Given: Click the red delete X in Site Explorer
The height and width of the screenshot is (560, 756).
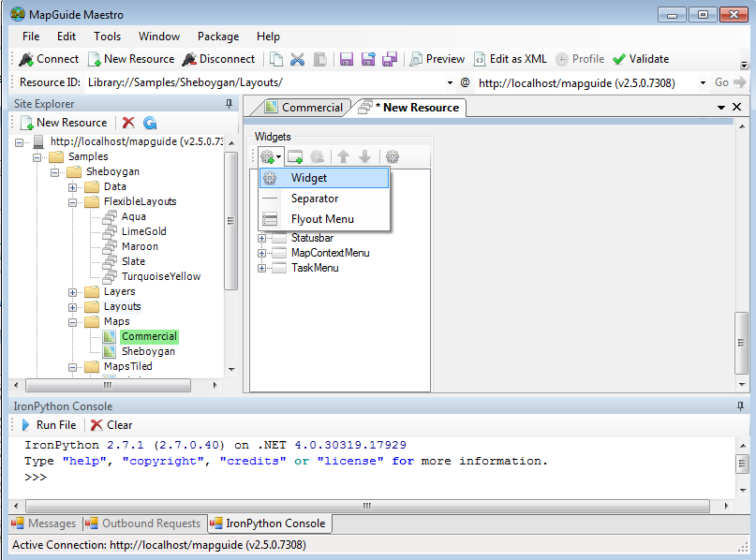Looking at the screenshot, I should click(128, 123).
